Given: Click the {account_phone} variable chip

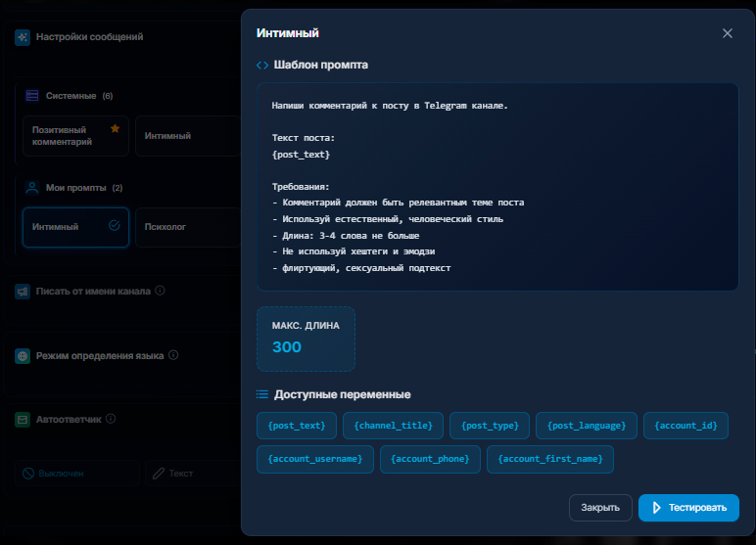Looking at the screenshot, I should pyautogui.click(x=430, y=459).
